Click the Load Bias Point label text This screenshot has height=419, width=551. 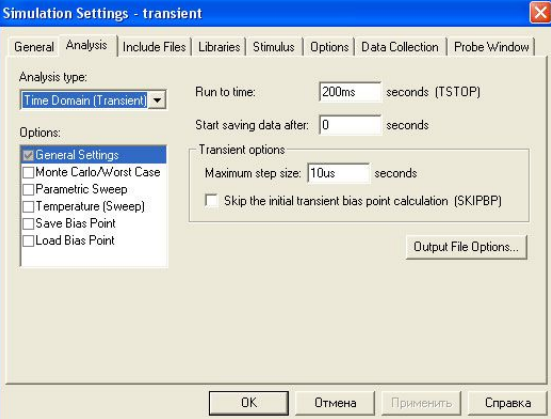[x=75, y=241]
